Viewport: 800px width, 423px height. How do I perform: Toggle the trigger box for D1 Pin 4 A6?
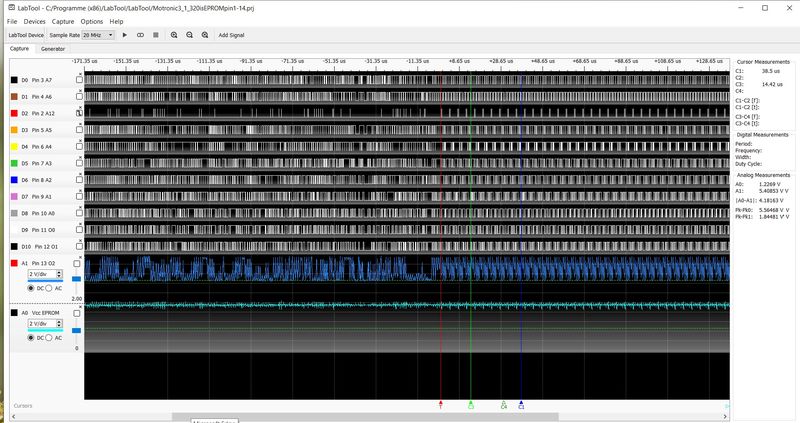point(79,96)
